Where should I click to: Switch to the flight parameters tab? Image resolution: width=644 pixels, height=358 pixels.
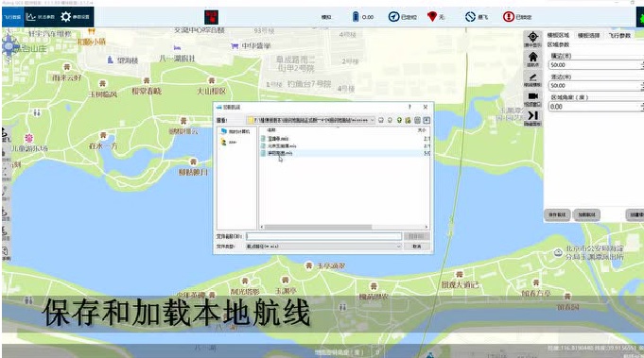[619, 36]
